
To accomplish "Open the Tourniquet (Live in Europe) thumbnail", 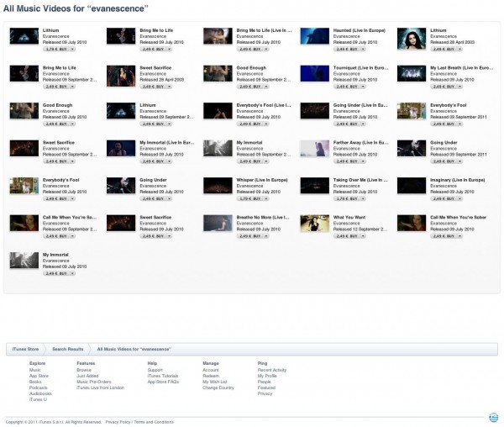I will (315, 73).
